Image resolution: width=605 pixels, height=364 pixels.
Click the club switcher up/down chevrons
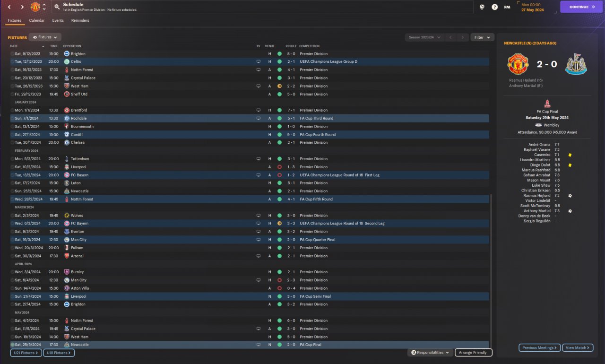click(x=44, y=7)
